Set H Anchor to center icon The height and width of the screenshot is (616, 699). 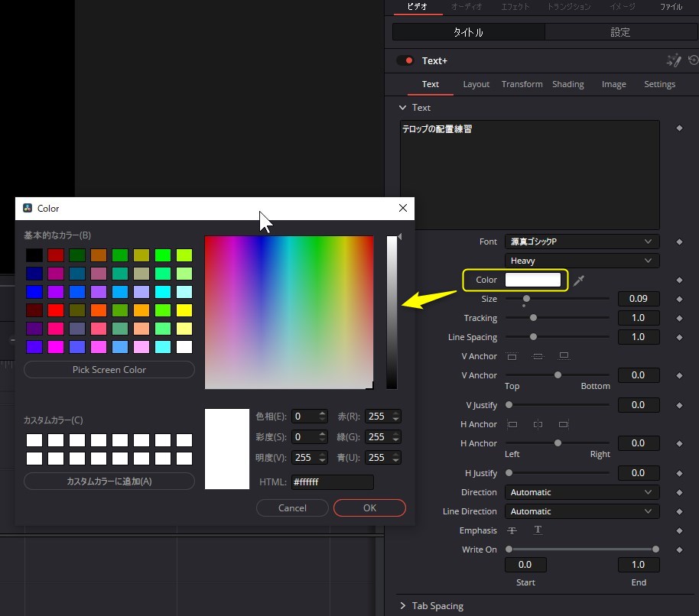click(538, 424)
